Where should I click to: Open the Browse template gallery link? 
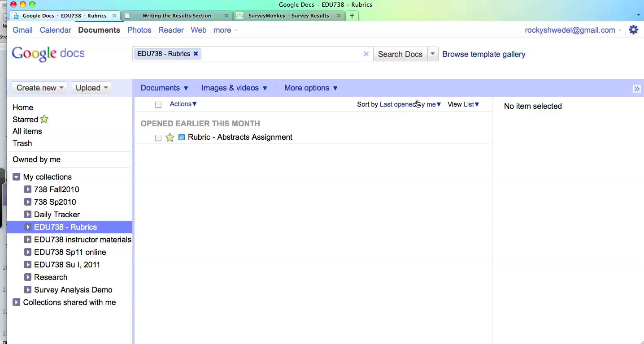[x=484, y=54]
